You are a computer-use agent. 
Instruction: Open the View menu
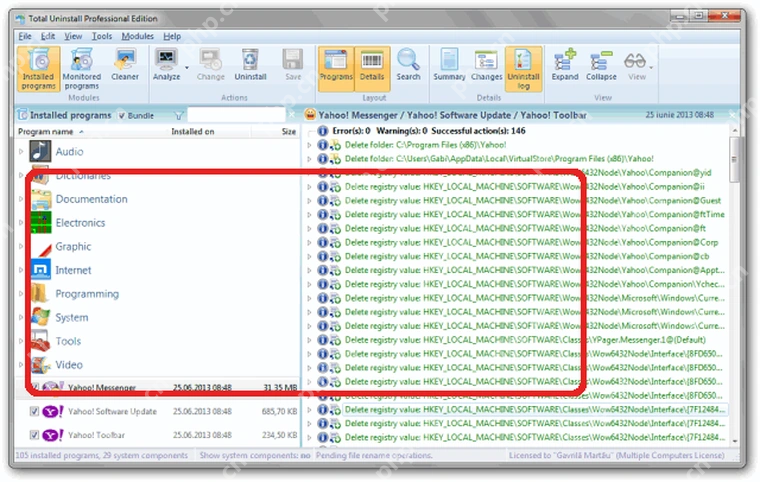[73, 36]
